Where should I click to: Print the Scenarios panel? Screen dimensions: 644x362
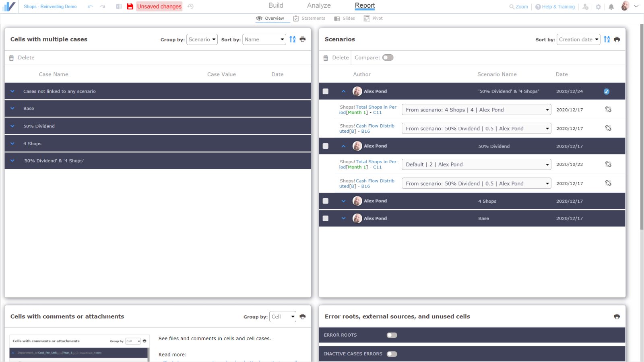pos(617,39)
